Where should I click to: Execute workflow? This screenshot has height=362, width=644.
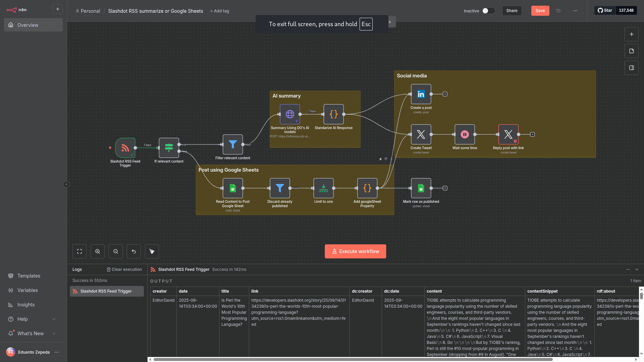point(355,251)
